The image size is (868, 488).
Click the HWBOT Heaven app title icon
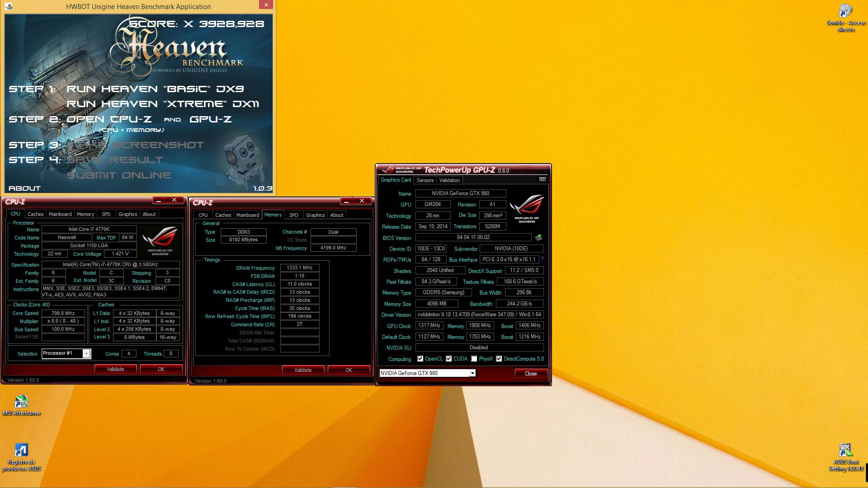click(9, 6)
